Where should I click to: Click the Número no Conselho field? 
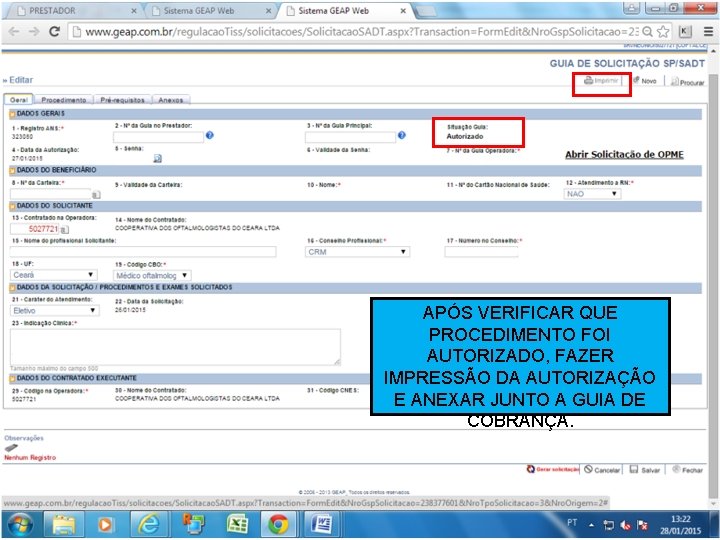pyautogui.click(x=481, y=251)
